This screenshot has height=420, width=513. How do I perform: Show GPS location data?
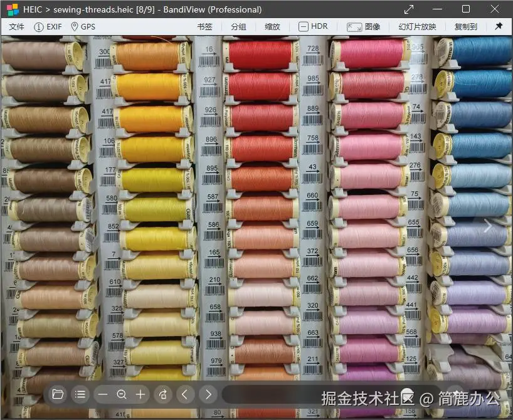coord(83,26)
